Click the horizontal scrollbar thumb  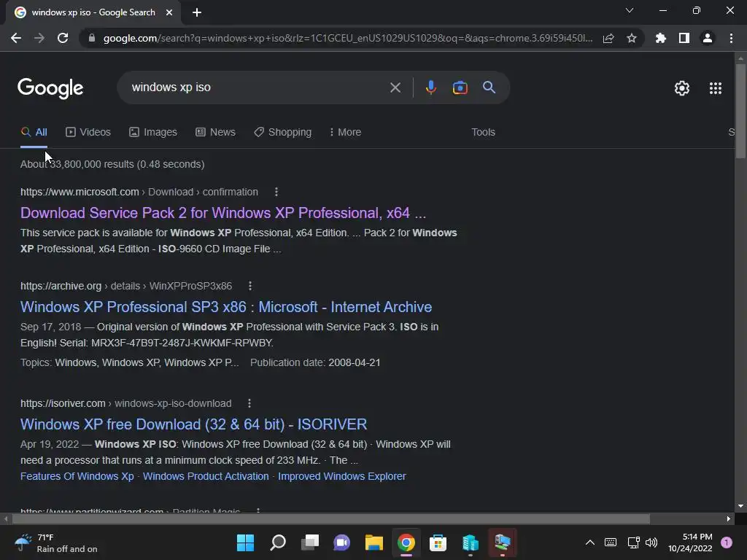tap(331, 518)
